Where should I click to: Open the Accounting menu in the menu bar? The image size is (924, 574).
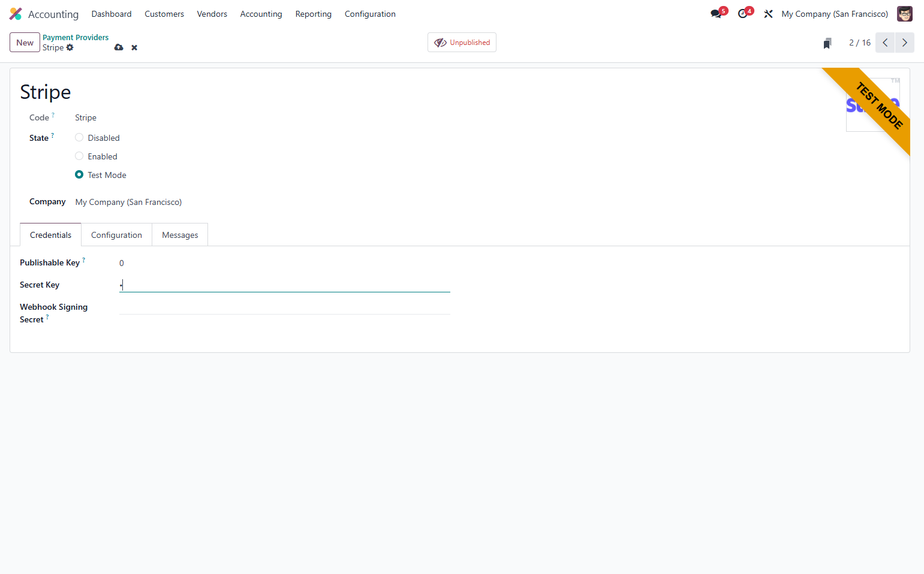click(261, 14)
